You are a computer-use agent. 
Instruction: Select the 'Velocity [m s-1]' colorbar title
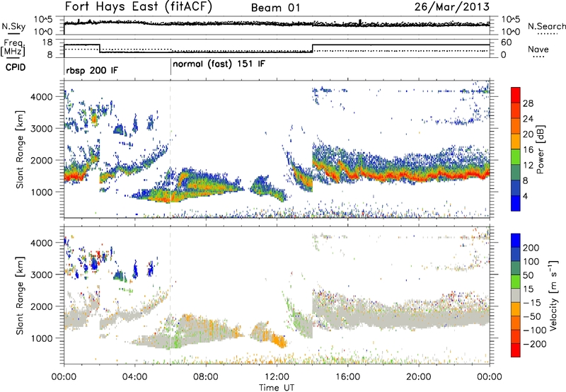point(554,295)
